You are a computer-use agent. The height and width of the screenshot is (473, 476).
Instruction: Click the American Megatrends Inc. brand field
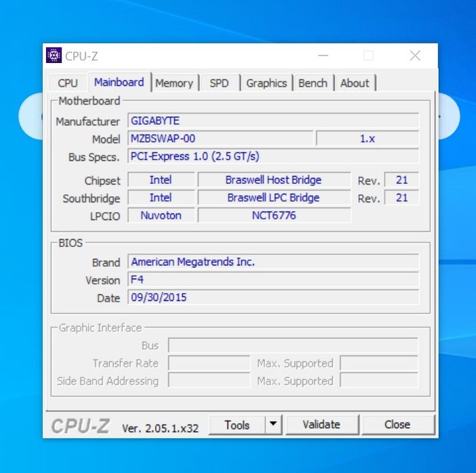point(274,262)
